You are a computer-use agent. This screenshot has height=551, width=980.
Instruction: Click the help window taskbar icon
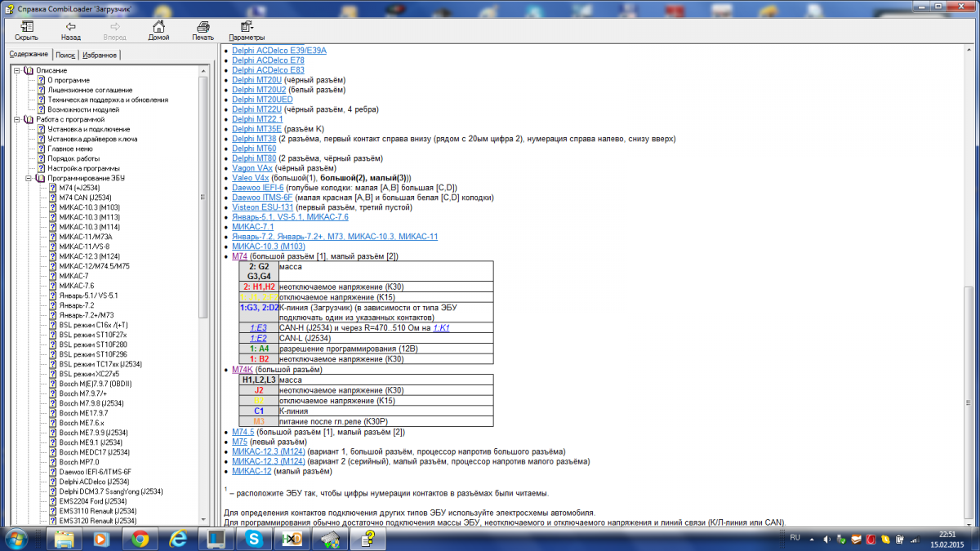tap(369, 538)
